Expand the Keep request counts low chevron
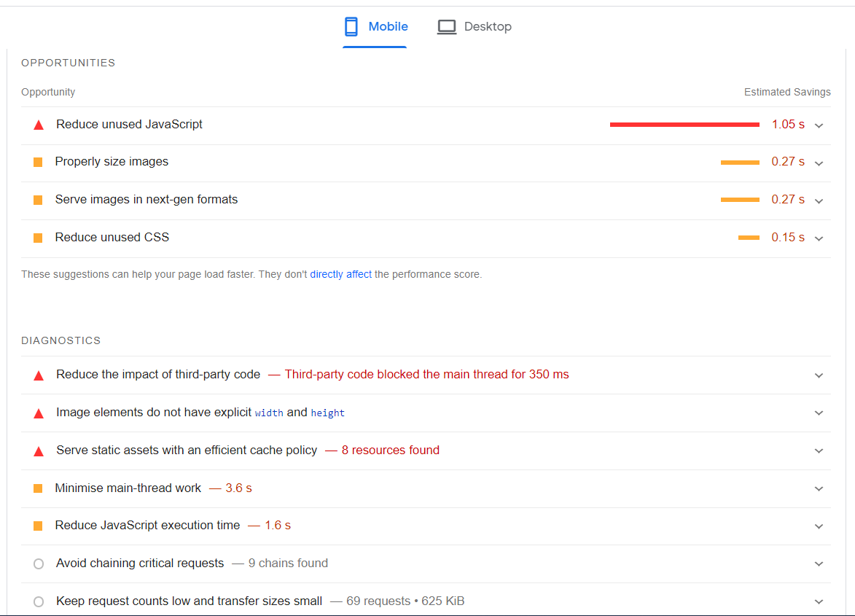 coord(819,602)
